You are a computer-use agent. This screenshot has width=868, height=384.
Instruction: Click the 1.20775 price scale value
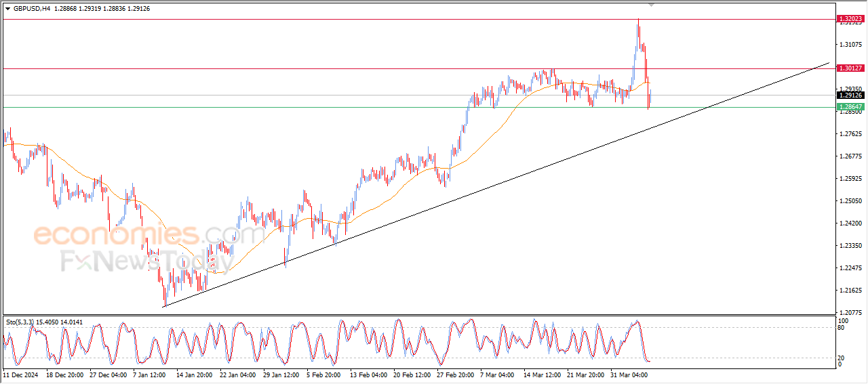[850, 312]
